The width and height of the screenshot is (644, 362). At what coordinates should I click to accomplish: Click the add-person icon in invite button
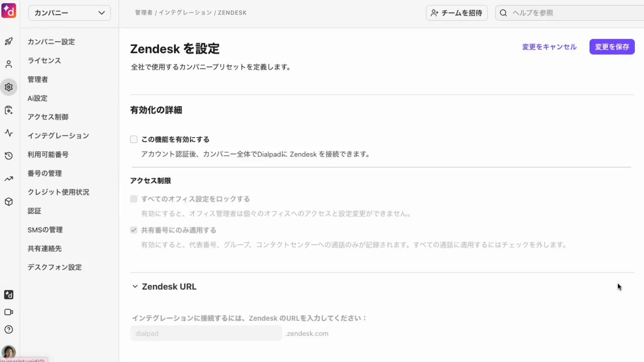click(x=435, y=13)
